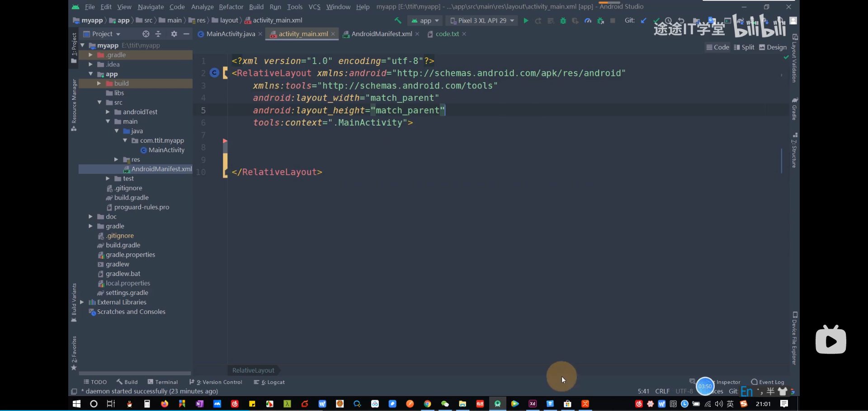Image resolution: width=868 pixels, height=411 pixels.
Task: Open the app run configuration dropdown
Action: coord(425,21)
